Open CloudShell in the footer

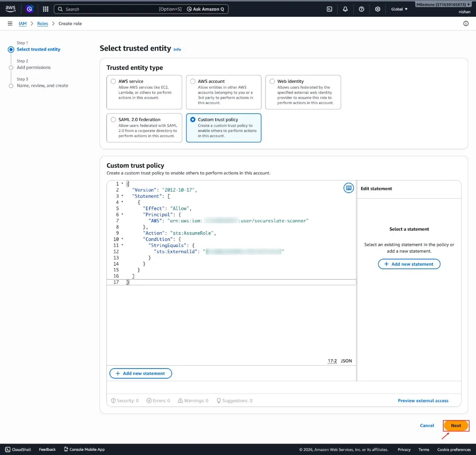tap(18, 449)
